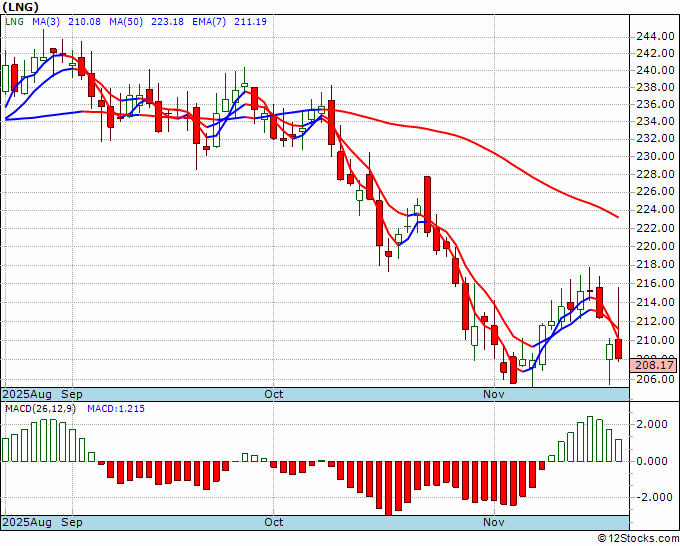Click the 206.00 price axis label
The height and width of the screenshot is (546, 680).
(655, 379)
